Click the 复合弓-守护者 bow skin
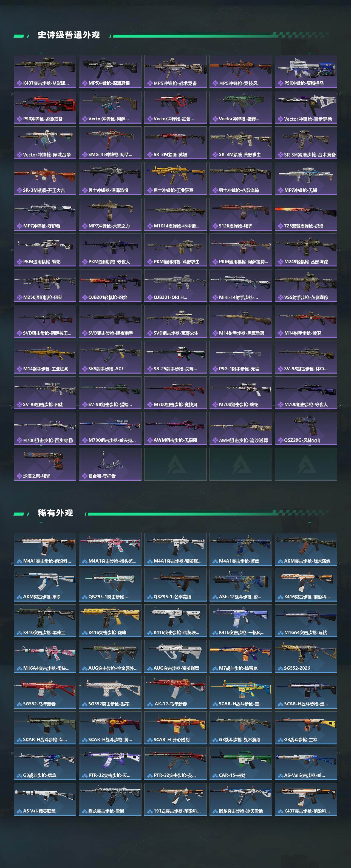The image size is (351, 868). point(110,464)
